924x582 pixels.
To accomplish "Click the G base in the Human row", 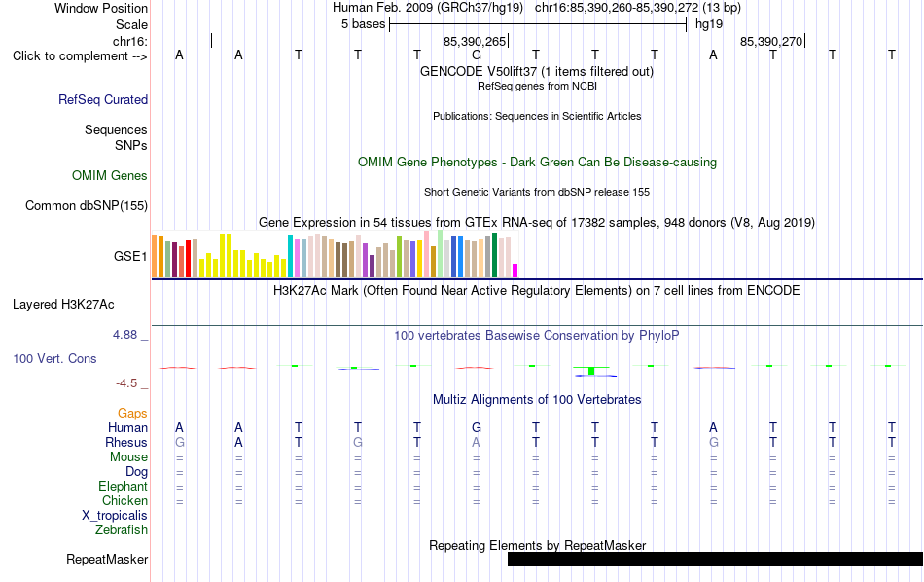I will tap(477, 427).
